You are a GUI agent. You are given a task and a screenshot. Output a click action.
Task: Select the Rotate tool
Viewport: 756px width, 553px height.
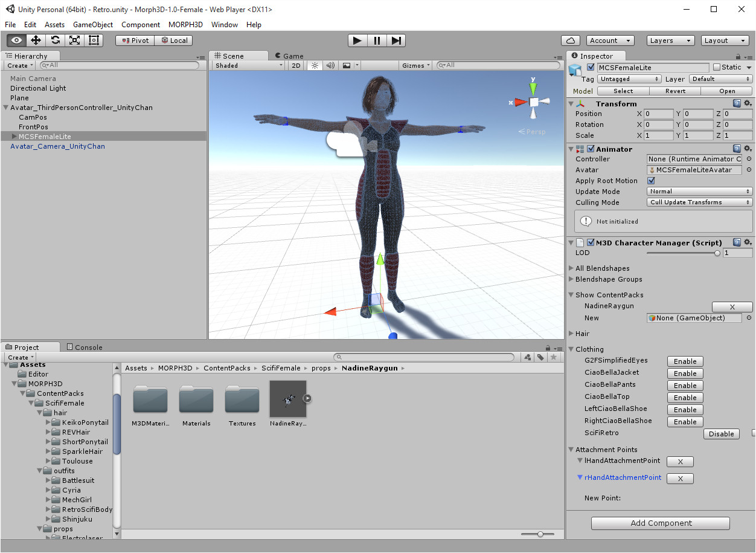coord(55,40)
